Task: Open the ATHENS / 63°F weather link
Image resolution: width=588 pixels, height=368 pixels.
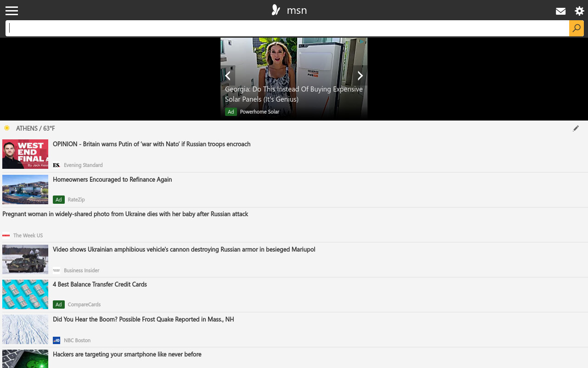Action: pos(35,128)
